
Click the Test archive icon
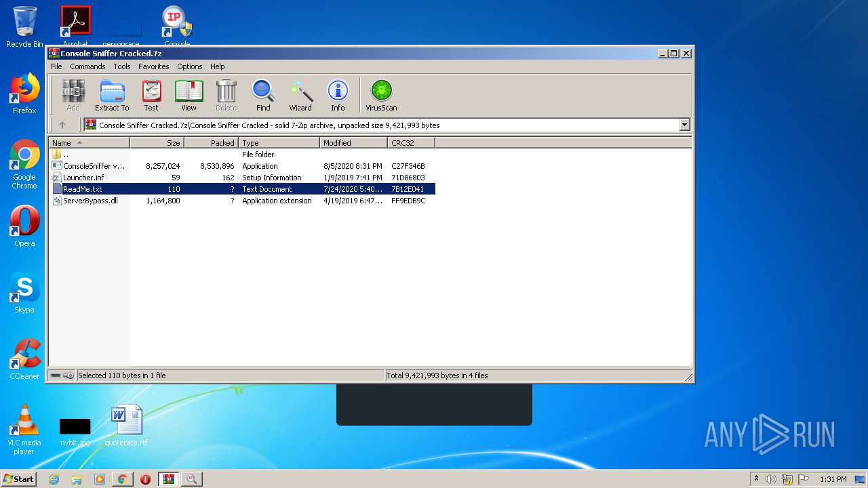151,96
